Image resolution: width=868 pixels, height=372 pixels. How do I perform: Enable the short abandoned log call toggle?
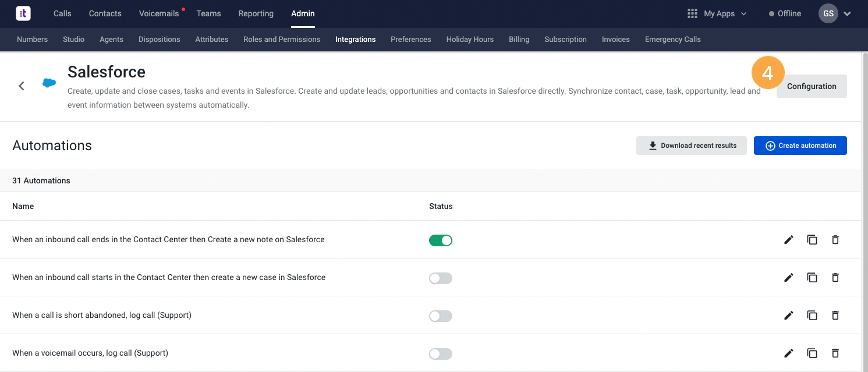441,316
